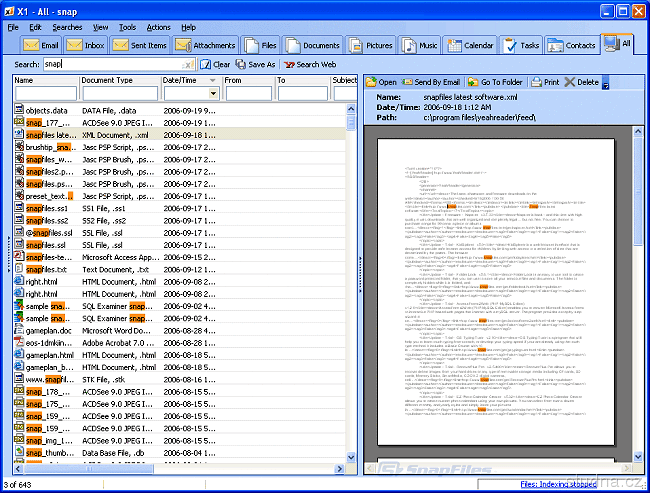Switch to the Calendar tab

470,45
